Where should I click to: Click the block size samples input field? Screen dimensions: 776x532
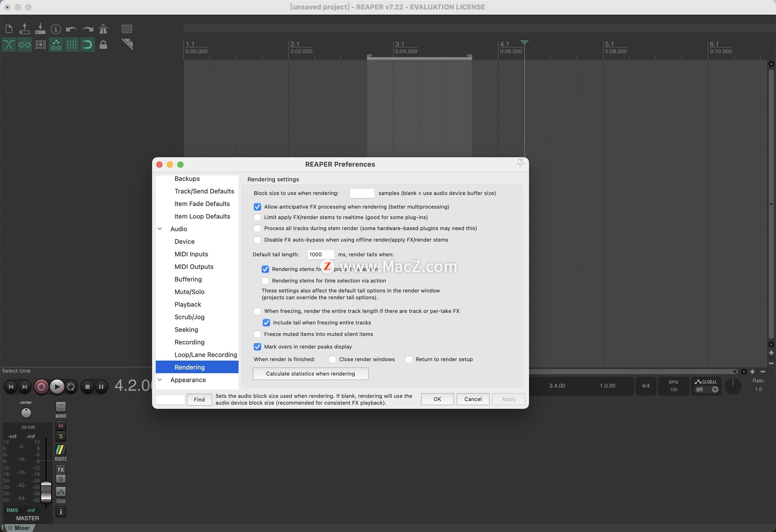(362, 193)
